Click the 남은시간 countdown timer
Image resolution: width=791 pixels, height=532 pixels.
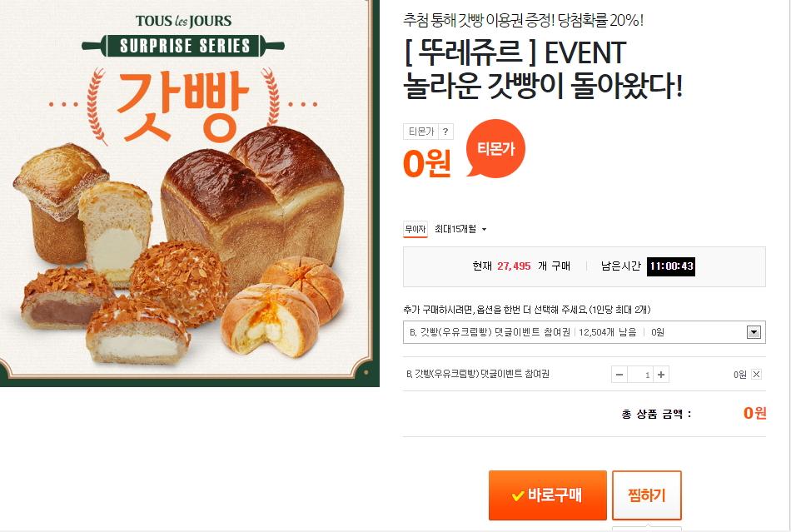671,266
